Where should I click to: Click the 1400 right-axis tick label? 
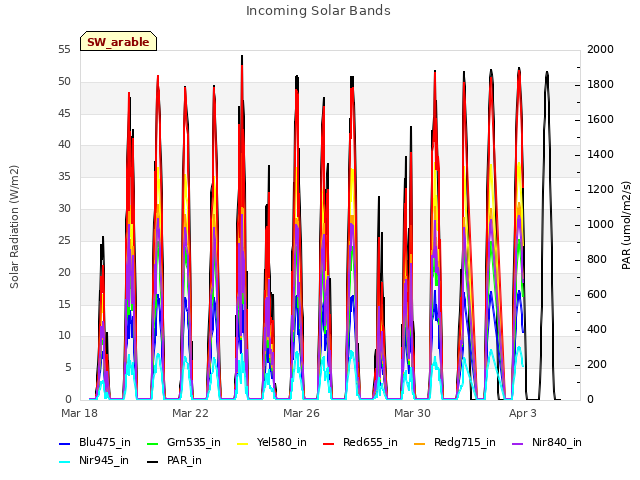(x=600, y=154)
